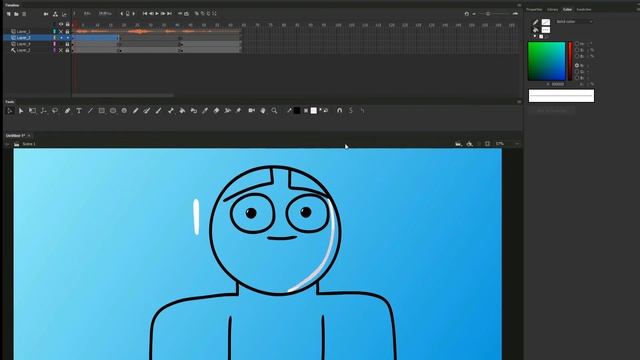The width and height of the screenshot is (640, 360).
Task: Switch to the Swatches tab
Action: coord(584,9)
